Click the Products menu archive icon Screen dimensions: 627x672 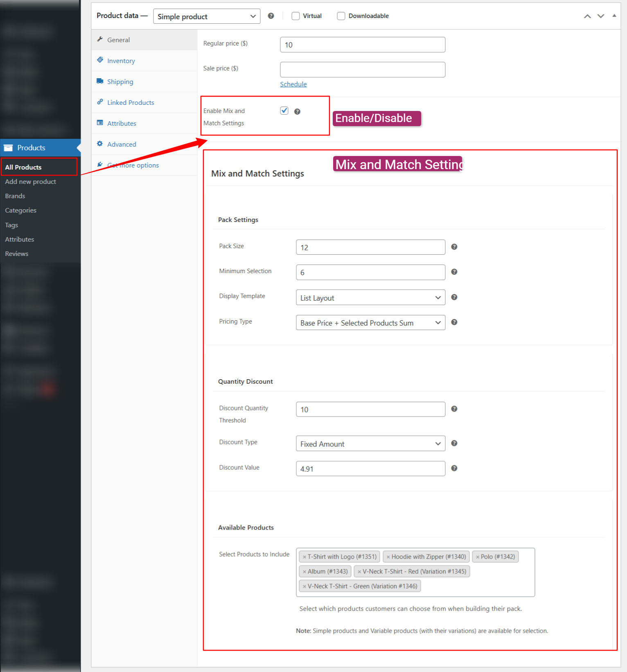8,148
